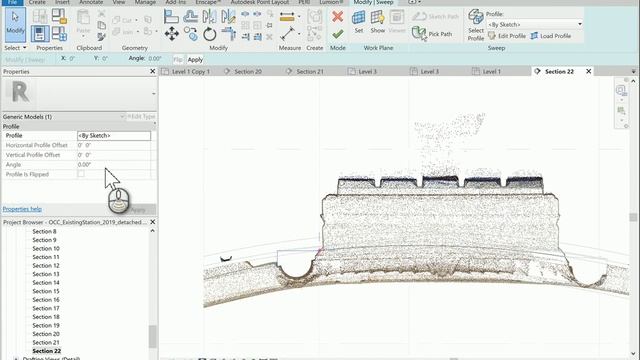Open the View ribbon tab
The height and width of the screenshot is (360, 640).
(x=119, y=2)
